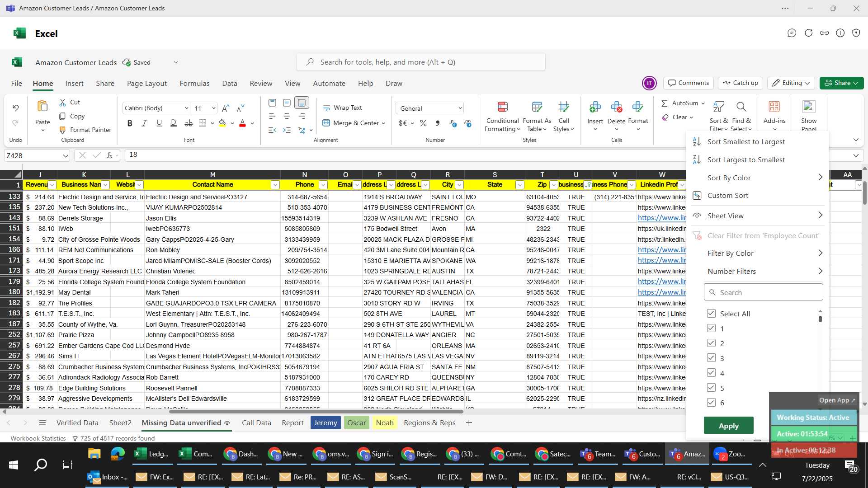Uncheck the filter value 3 checkbox
The height and width of the screenshot is (488, 868).
pyautogui.click(x=711, y=358)
